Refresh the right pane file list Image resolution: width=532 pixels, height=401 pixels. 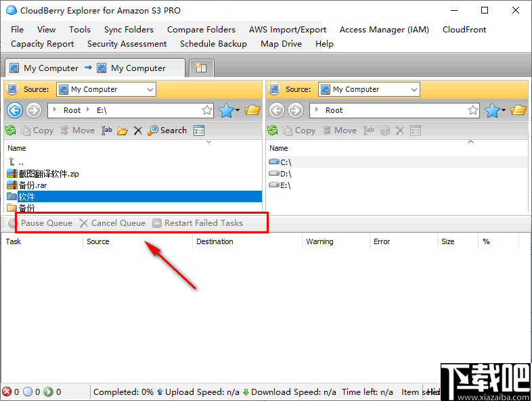tap(273, 130)
